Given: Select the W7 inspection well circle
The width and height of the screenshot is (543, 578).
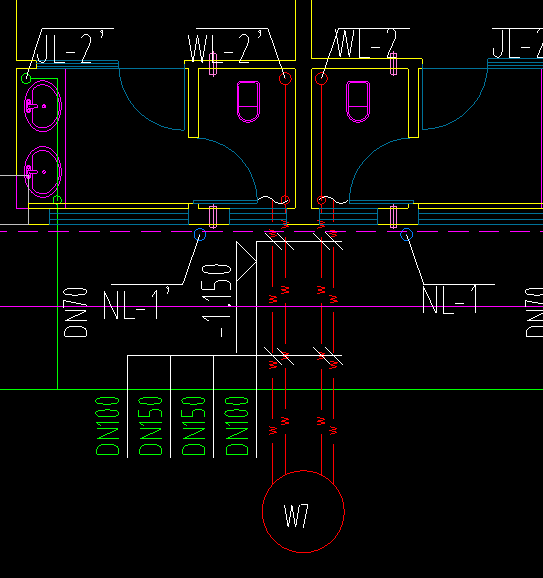Looking at the screenshot, I should tap(303, 512).
